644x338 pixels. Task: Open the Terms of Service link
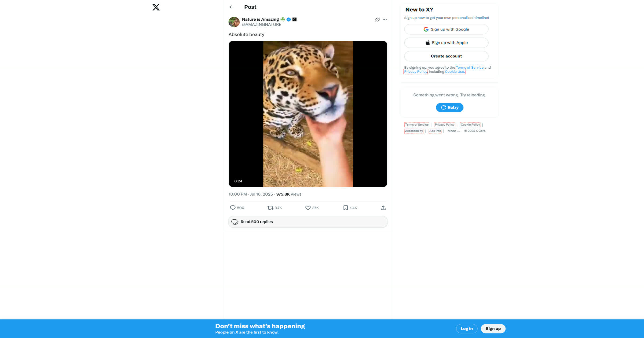[470, 67]
